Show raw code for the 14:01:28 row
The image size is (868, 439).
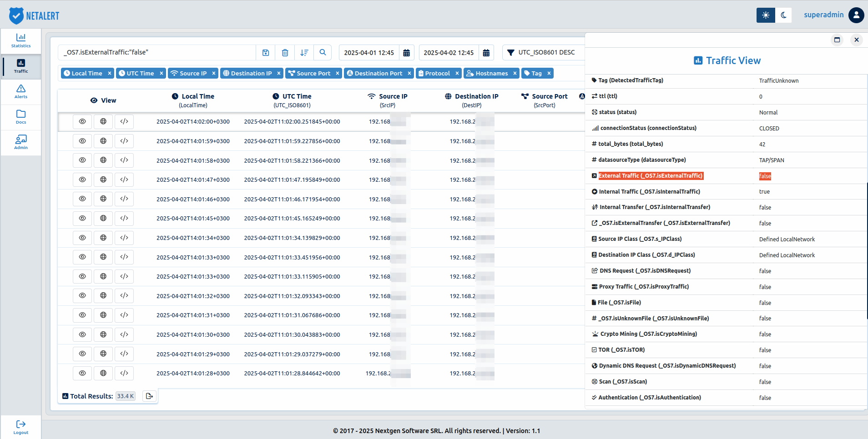[124, 373]
